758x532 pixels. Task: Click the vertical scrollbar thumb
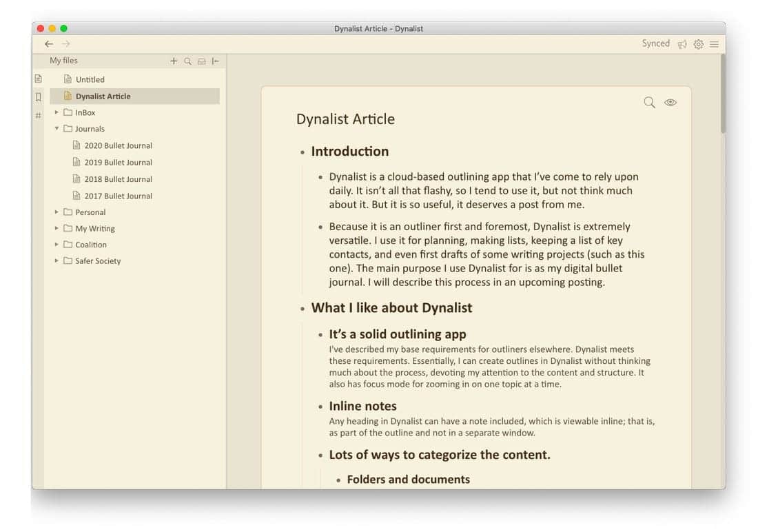722,93
